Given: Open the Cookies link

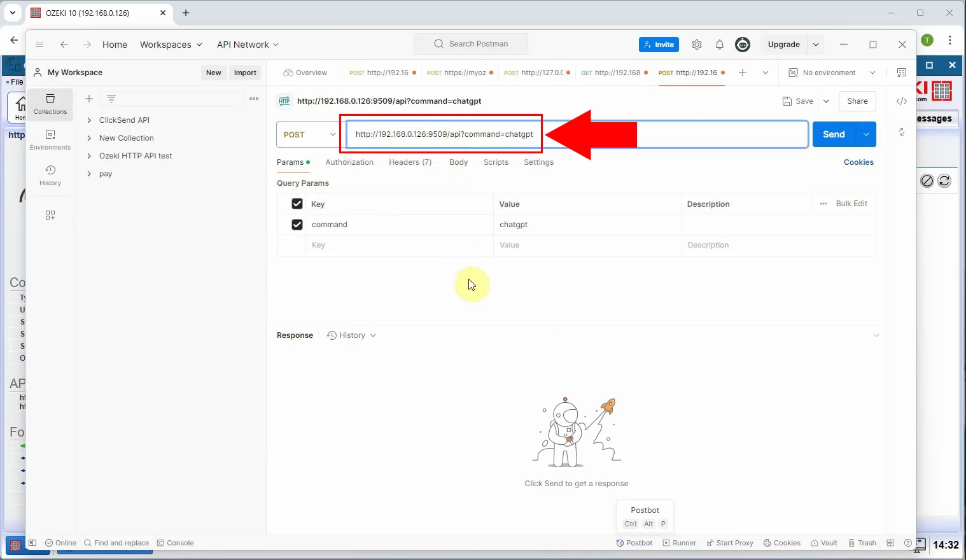Looking at the screenshot, I should (x=858, y=162).
